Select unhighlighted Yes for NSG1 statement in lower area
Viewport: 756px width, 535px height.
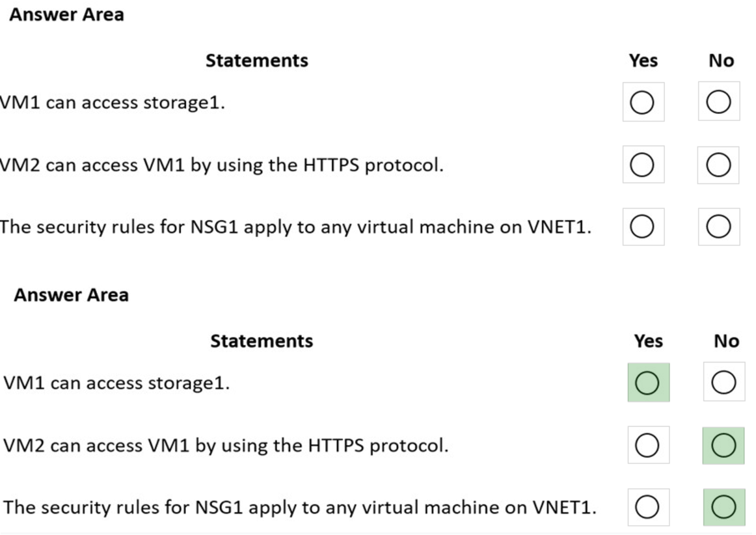(647, 507)
